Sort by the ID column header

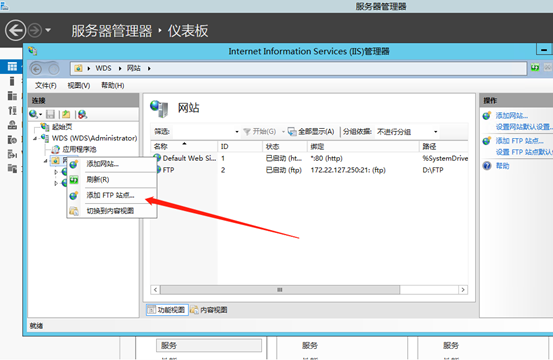[240, 146]
